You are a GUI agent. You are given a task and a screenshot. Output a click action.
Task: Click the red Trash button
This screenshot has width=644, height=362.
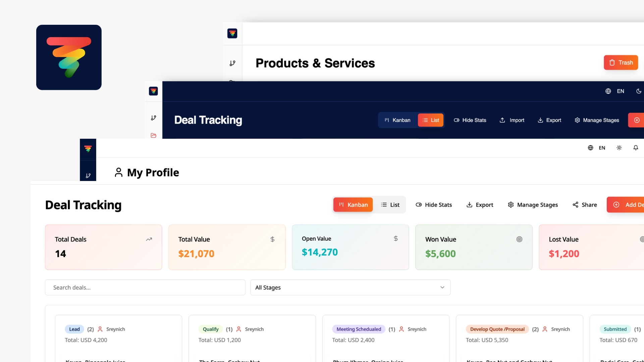[621, 63]
